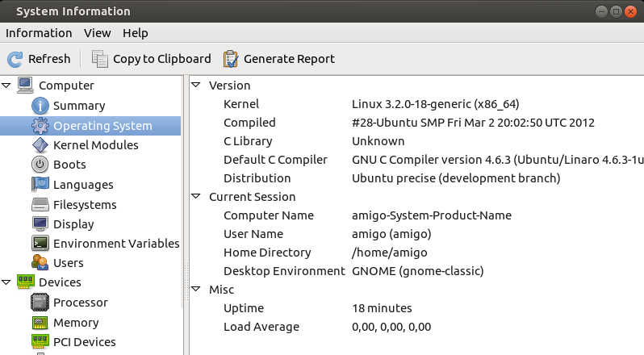Click the Languages flag icon
The image size is (644, 355).
(x=40, y=185)
